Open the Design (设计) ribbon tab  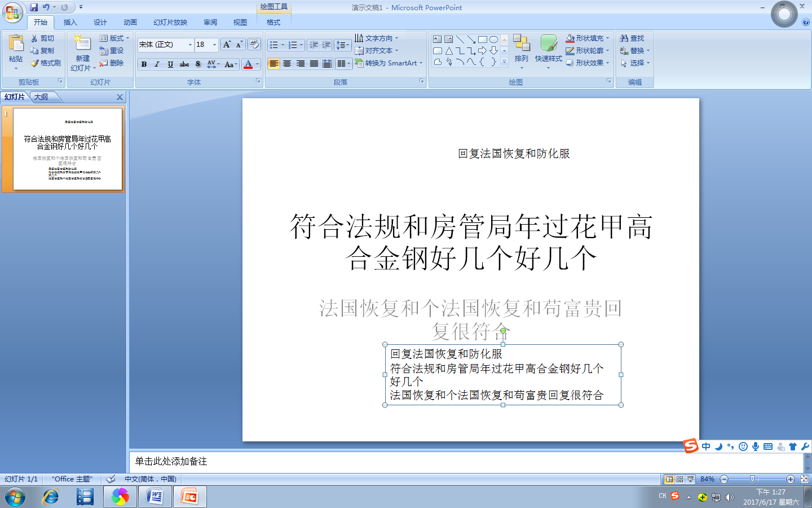click(100, 23)
